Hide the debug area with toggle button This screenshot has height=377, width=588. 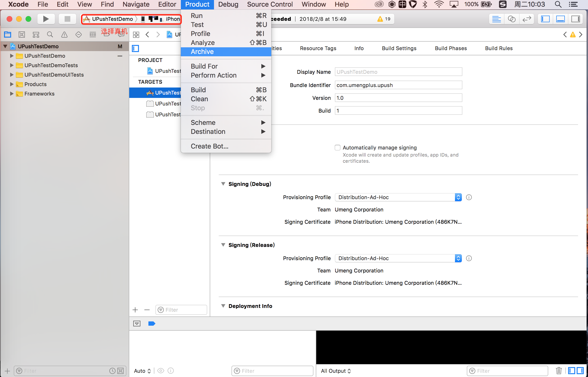(137, 324)
